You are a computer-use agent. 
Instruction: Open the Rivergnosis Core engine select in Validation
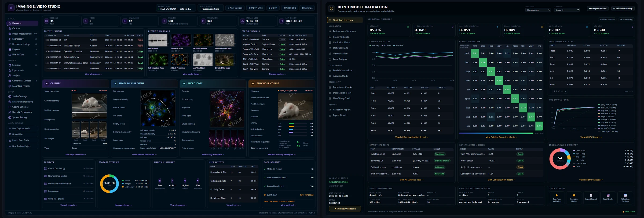pos(538,10)
